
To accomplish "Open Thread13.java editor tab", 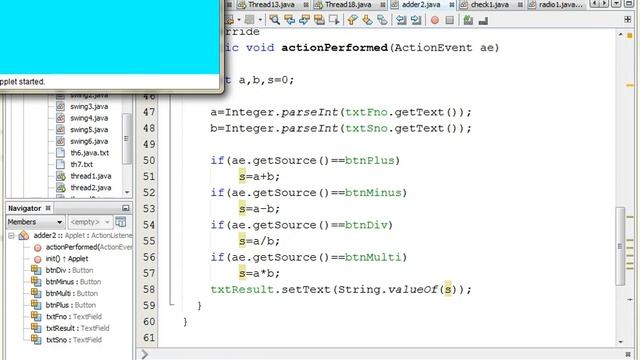I will pyautogui.click(x=271, y=4).
